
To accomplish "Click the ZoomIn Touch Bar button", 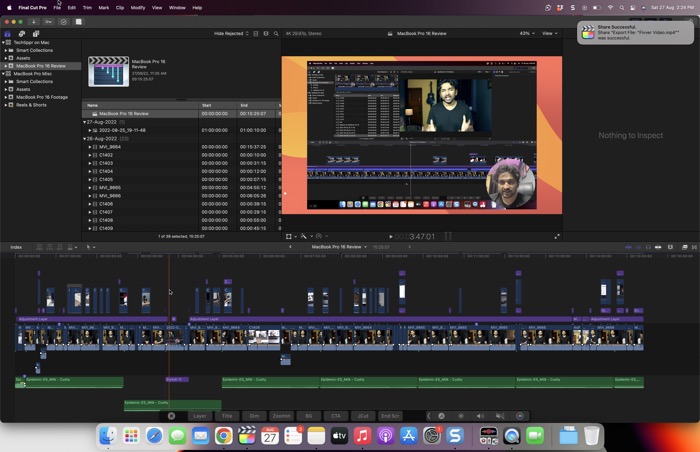I will tap(281, 416).
